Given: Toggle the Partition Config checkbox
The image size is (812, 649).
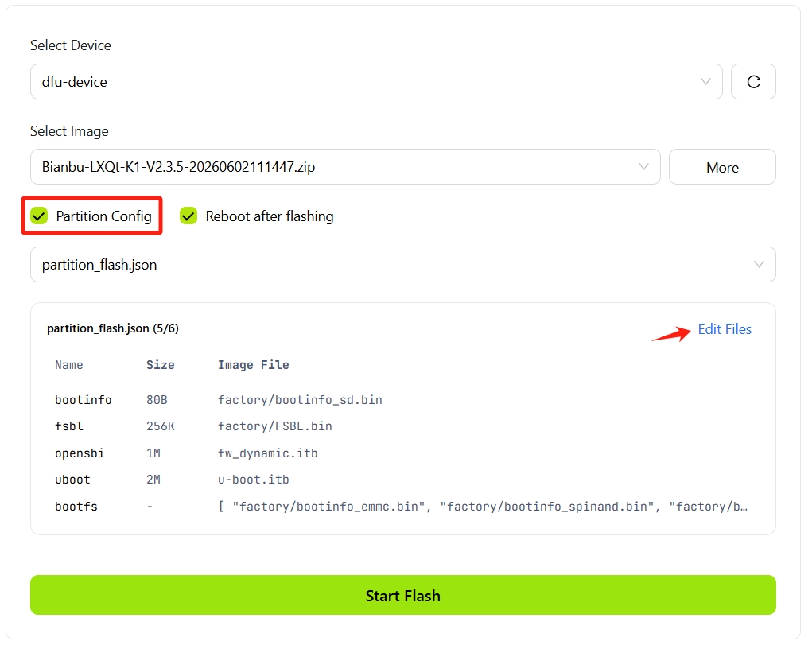Looking at the screenshot, I should 39,216.
